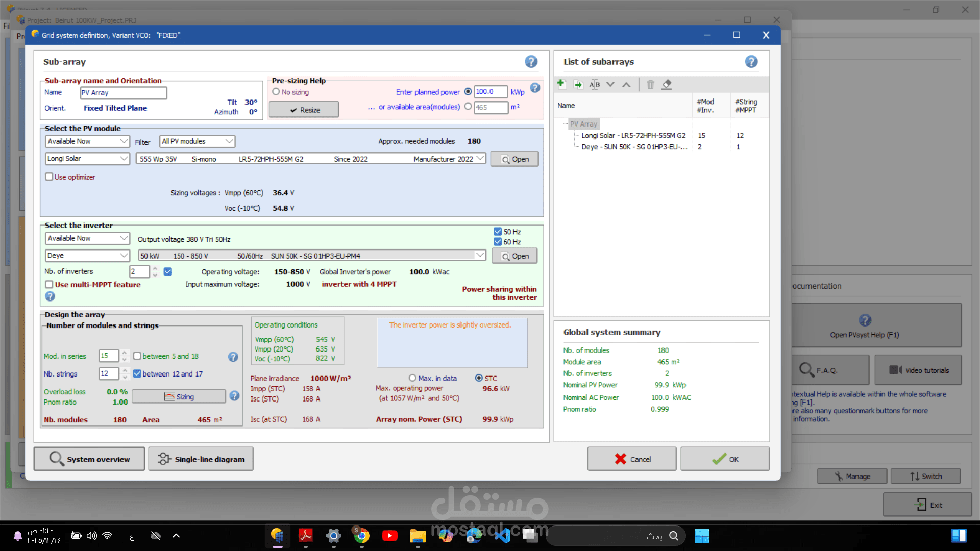
Task: Confirm the dialog with OK
Action: tap(725, 459)
